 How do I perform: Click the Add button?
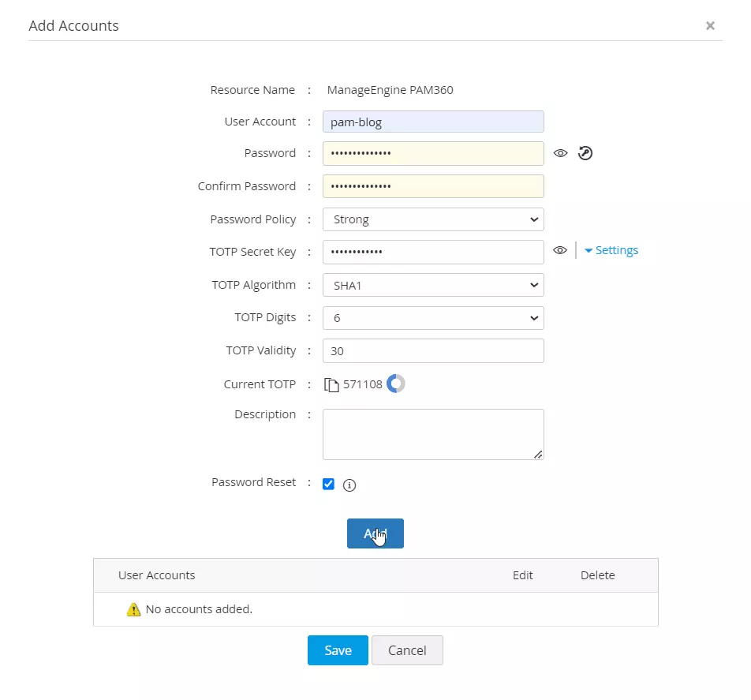pos(375,533)
